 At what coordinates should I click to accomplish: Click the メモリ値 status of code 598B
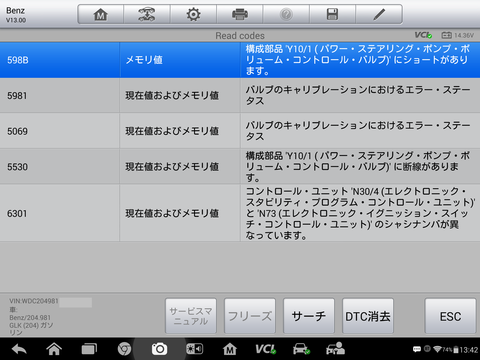(x=144, y=60)
